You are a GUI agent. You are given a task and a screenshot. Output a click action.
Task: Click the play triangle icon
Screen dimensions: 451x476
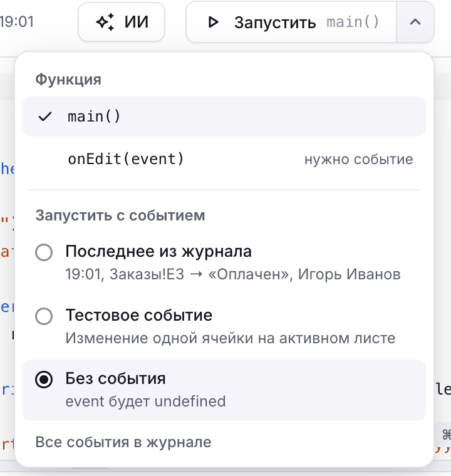[213, 22]
